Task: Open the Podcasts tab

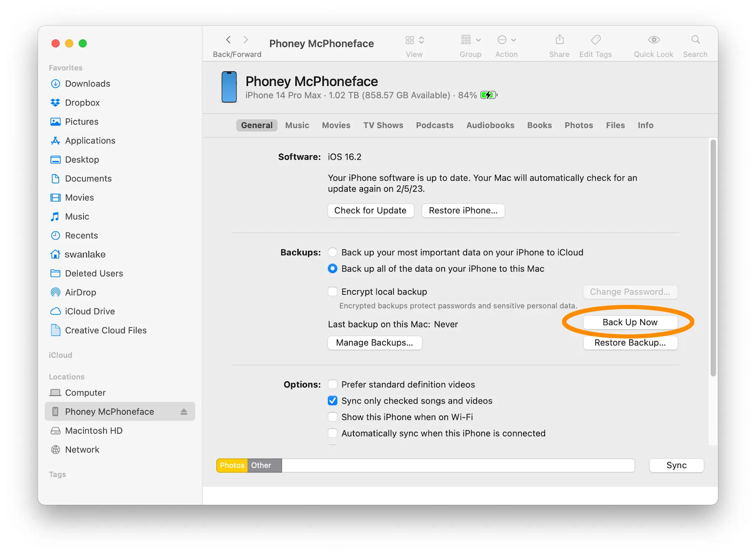Action: click(435, 125)
